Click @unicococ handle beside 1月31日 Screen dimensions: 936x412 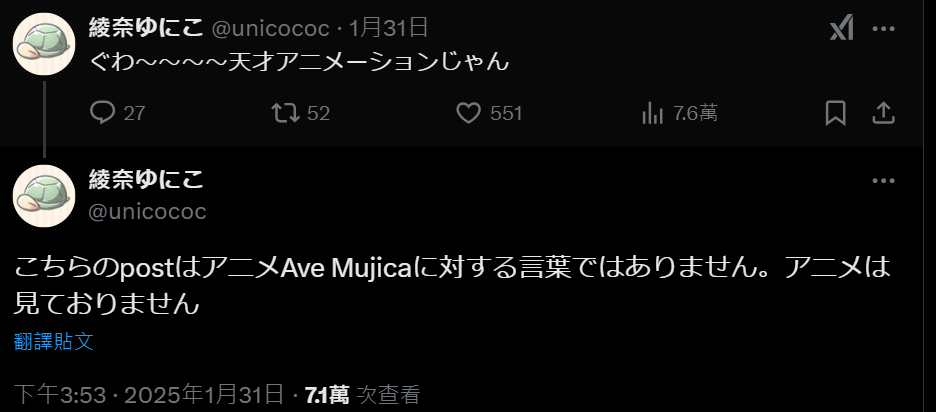tap(270, 28)
